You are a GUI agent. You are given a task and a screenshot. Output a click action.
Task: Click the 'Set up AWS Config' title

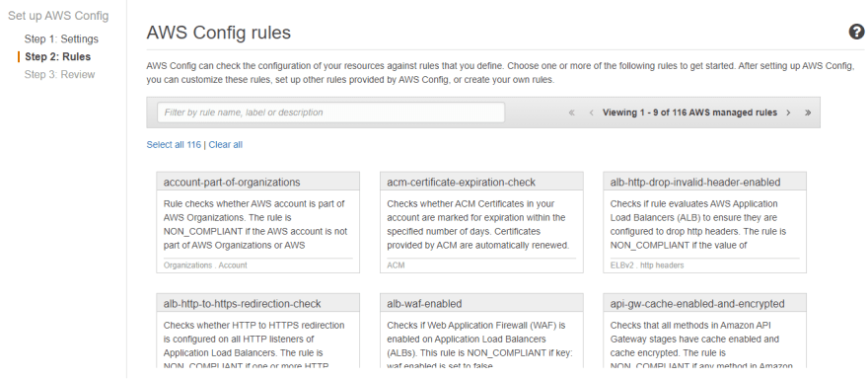point(58,16)
